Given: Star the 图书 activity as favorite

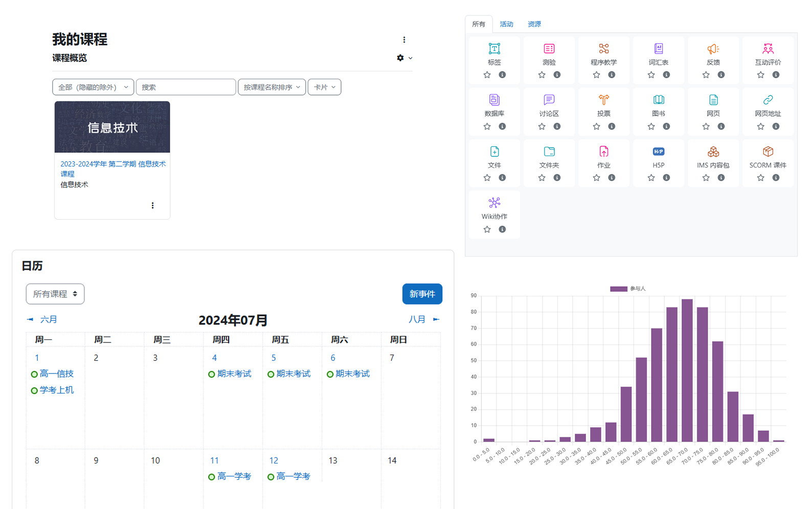Looking at the screenshot, I should tap(651, 126).
